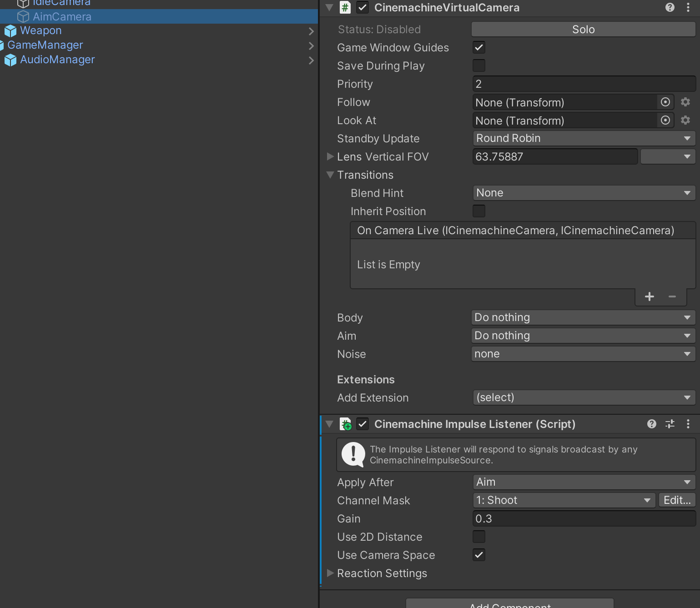Click the Add Component button
Viewport: 700px width, 608px height.
coord(510,603)
